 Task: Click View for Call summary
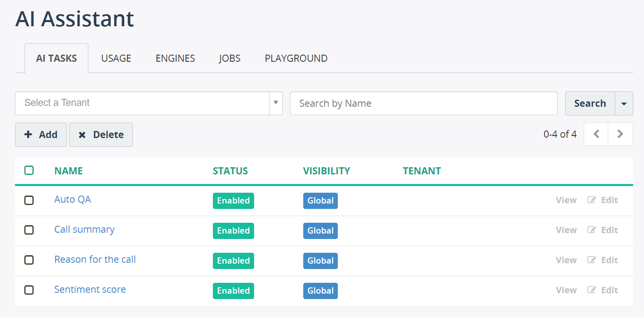pyautogui.click(x=566, y=230)
